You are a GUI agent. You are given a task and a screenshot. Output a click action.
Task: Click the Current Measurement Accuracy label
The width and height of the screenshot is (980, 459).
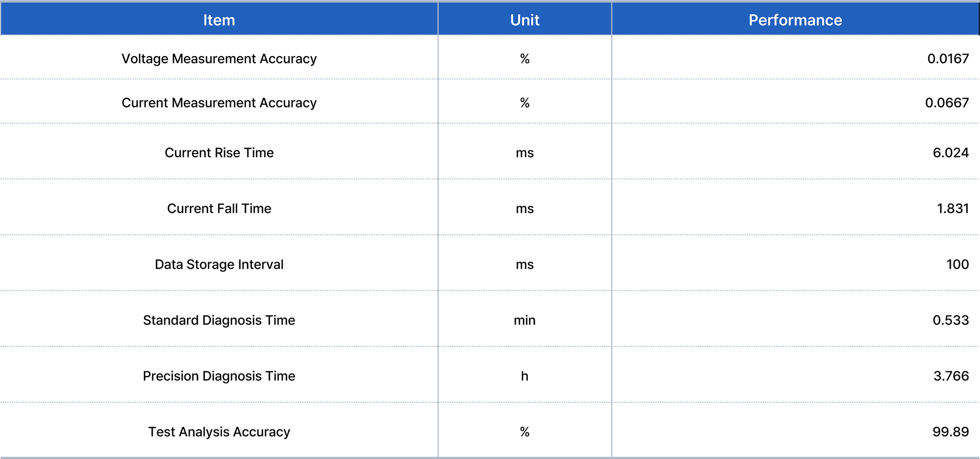point(219,103)
